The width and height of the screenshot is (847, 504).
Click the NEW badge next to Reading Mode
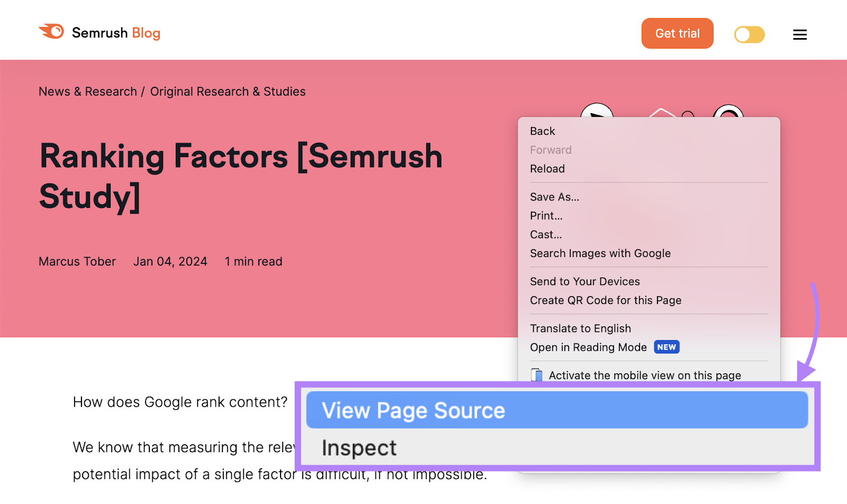pyautogui.click(x=666, y=347)
